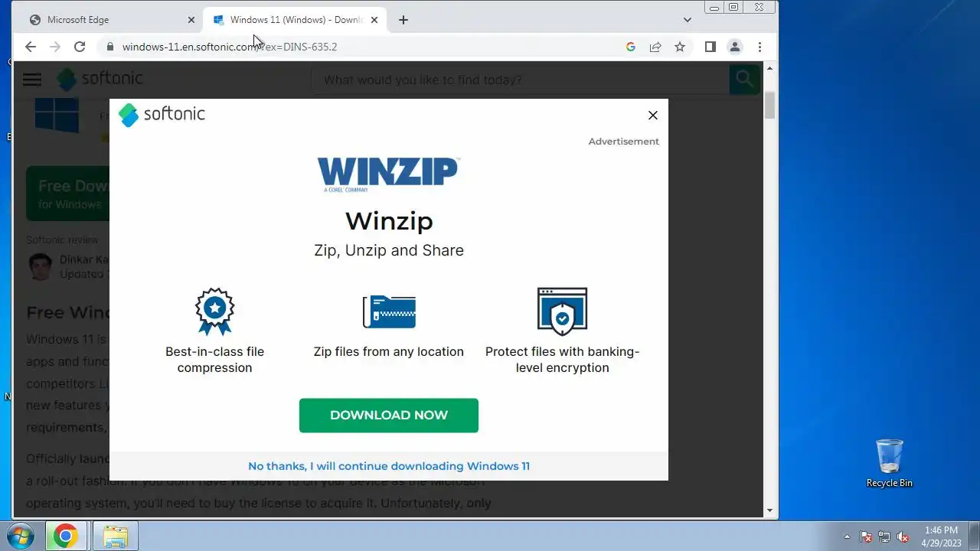Viewport: 980px width, 551px height.
Task: Click the network tray icon
Action: point(884,536)
